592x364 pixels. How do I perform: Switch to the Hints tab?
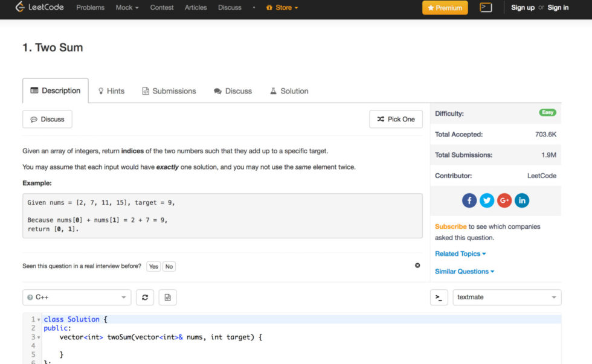pyautogui.click(x=111, y=91)
